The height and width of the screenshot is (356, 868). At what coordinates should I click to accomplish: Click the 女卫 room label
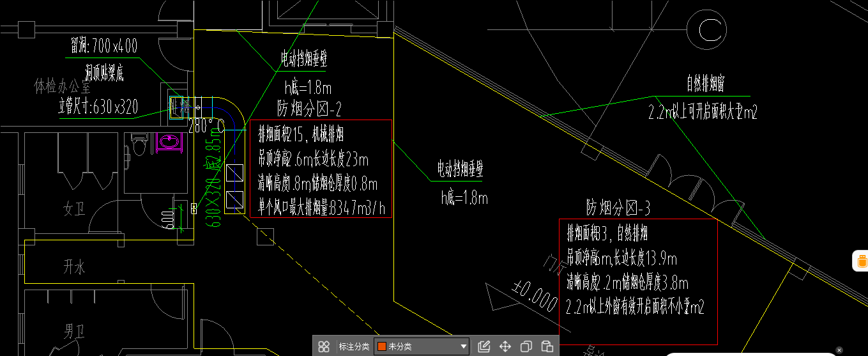click(x=74, y=209)
